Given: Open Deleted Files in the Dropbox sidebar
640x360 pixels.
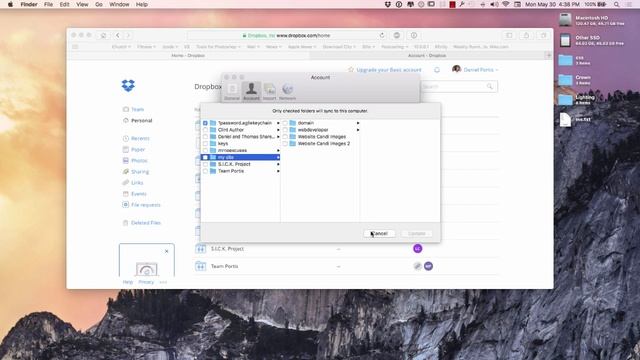Looking at the screenshot, I should pyautogui.click(x=146, y=223).
